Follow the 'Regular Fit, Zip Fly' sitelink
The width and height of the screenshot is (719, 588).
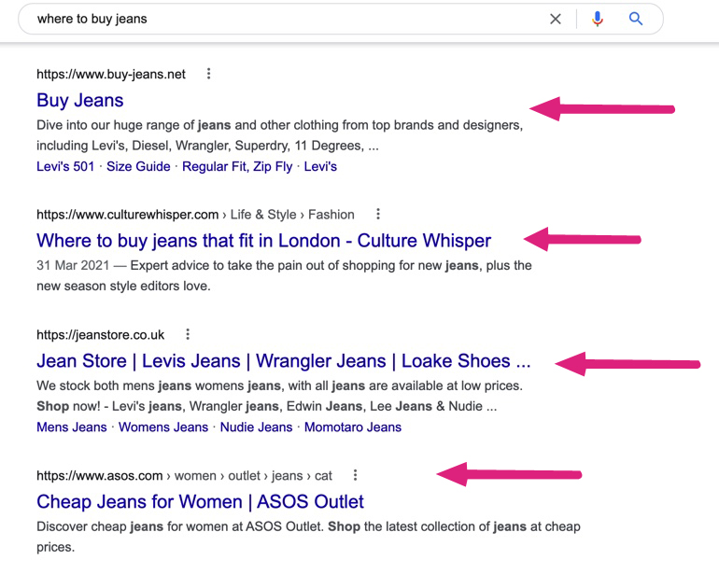(237, 166)
